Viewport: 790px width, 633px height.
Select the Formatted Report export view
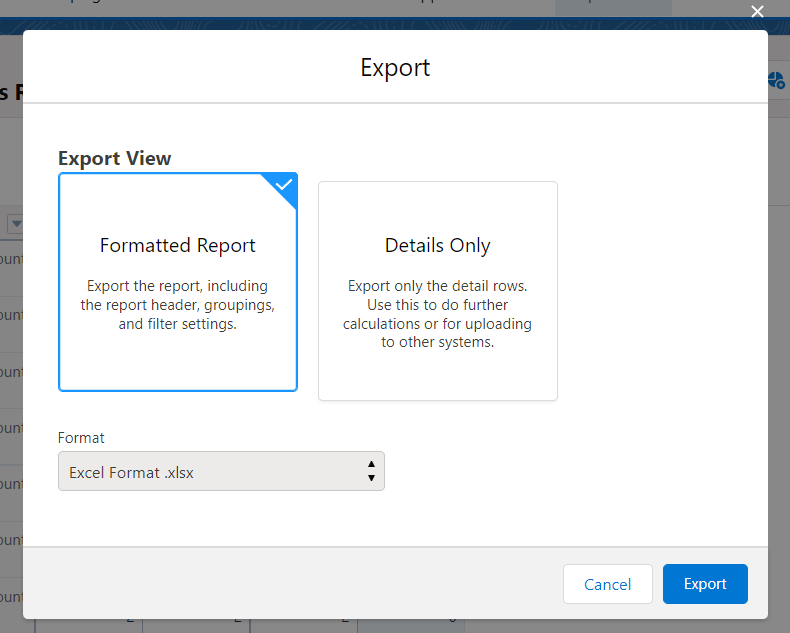point(178,282)
